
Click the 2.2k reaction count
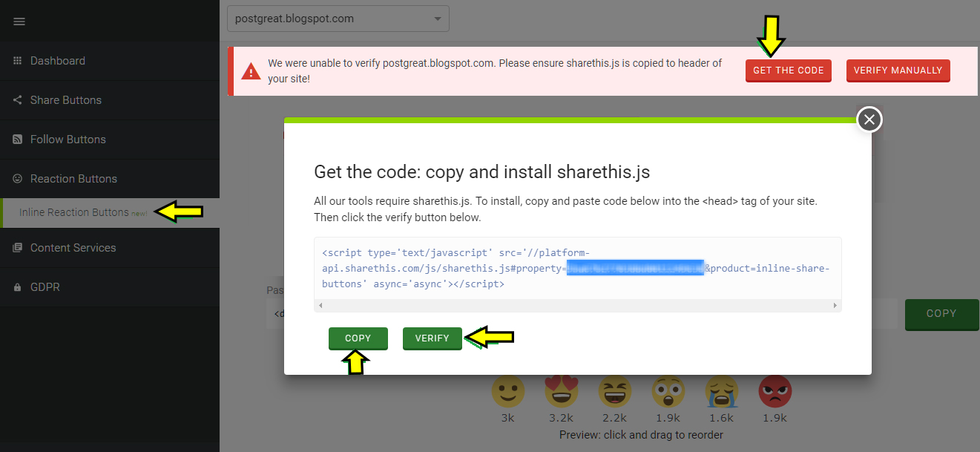click(x=614, y=418)
